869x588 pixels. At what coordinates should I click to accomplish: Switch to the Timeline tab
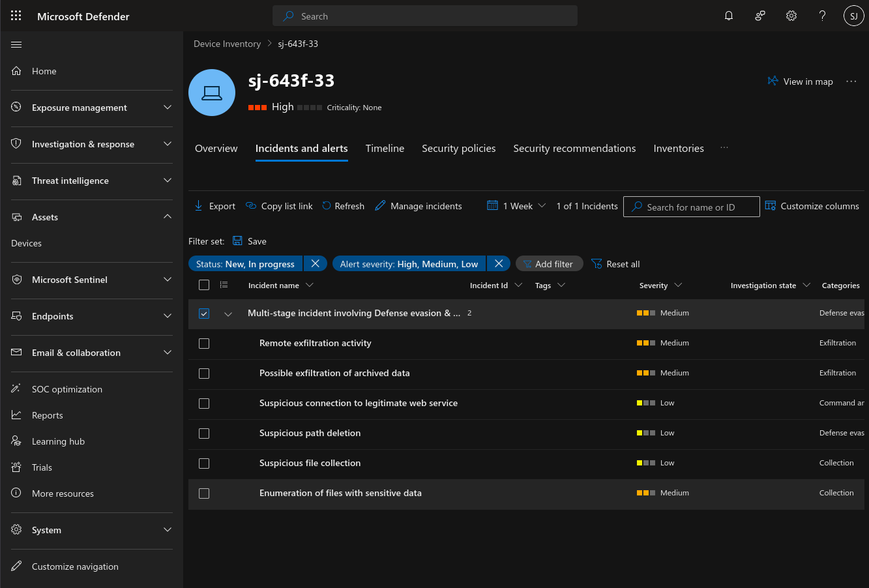coord(385,149)
